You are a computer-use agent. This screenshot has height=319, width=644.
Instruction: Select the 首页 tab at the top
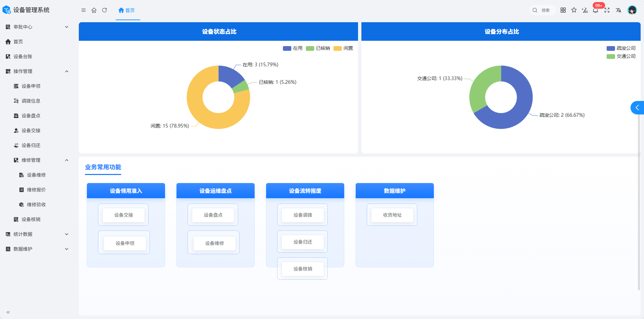127,10
